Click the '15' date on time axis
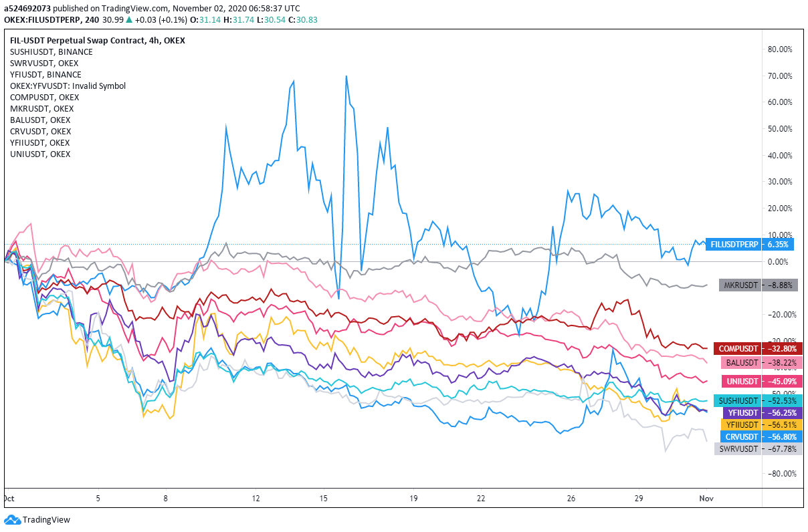 [323, 499]
